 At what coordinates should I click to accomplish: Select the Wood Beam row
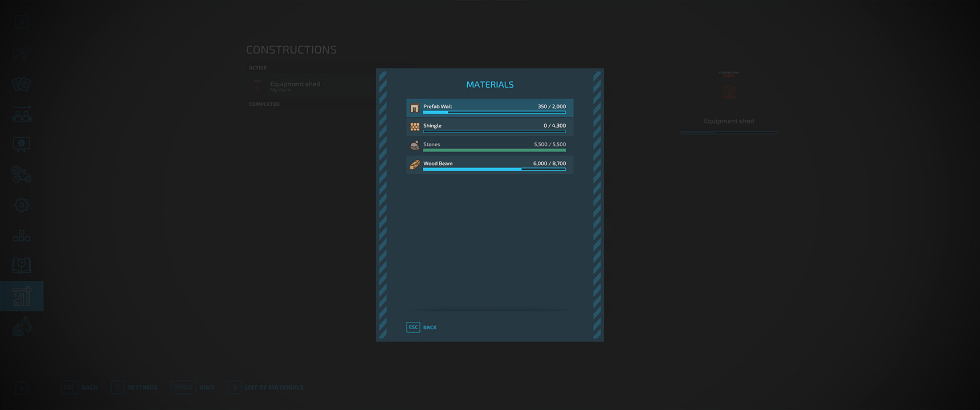point(490,165)
